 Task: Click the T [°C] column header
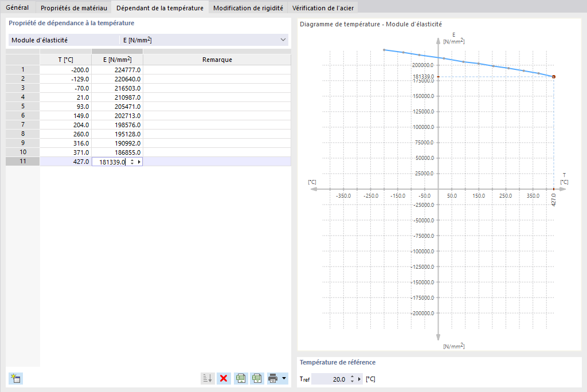(x=65, y=60)
